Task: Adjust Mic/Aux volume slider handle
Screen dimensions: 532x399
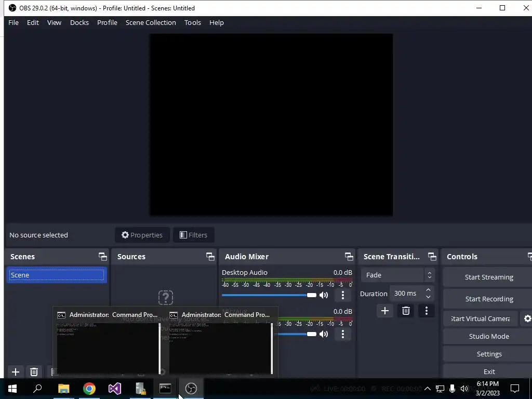Action: (x=312, y=334)
